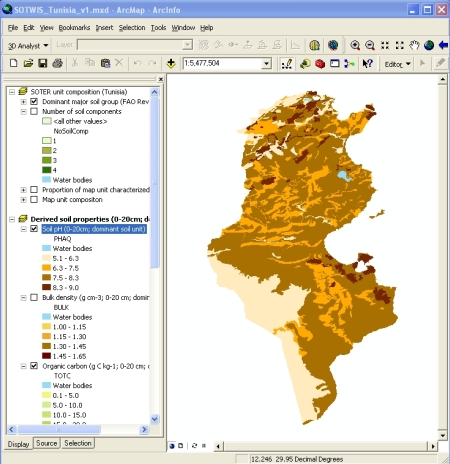
Task: Select the Pan hand tool
Action: pyautogui.click(x=414, y=45)
